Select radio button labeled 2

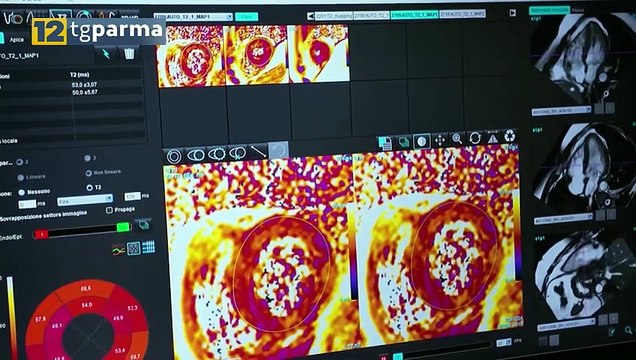pos(19,162)
